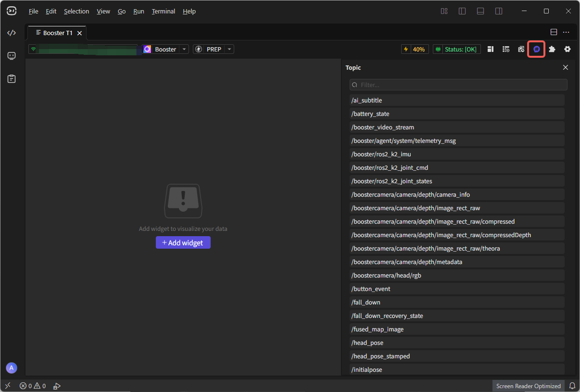
Task: Open the extensions puzzle-piece icon
Action: [x=552, y=49]
